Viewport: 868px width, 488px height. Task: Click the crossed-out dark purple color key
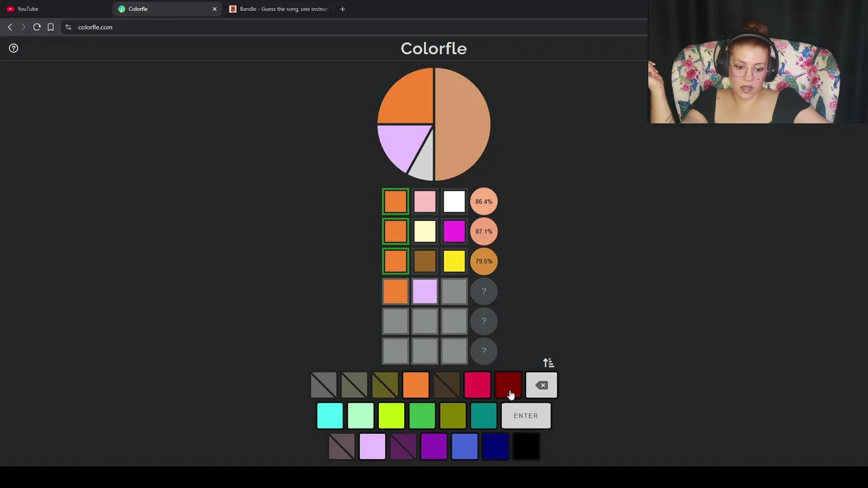(x=403, y=447)
